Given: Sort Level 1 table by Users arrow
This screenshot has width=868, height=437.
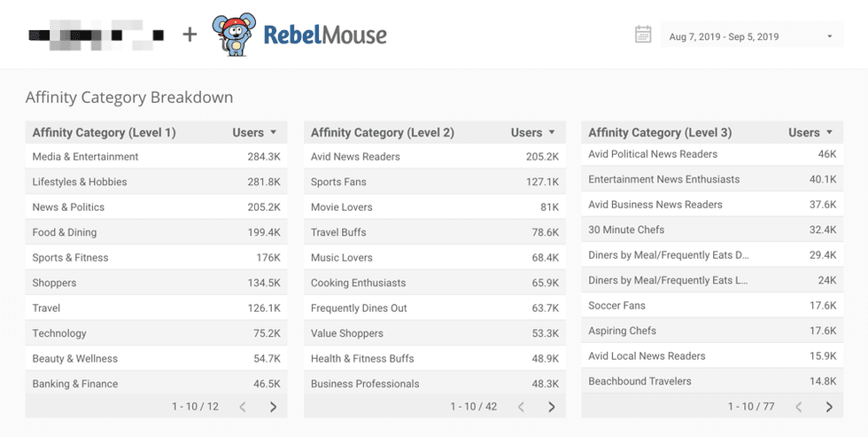Looking at the screenshot, I should [274, 132].
